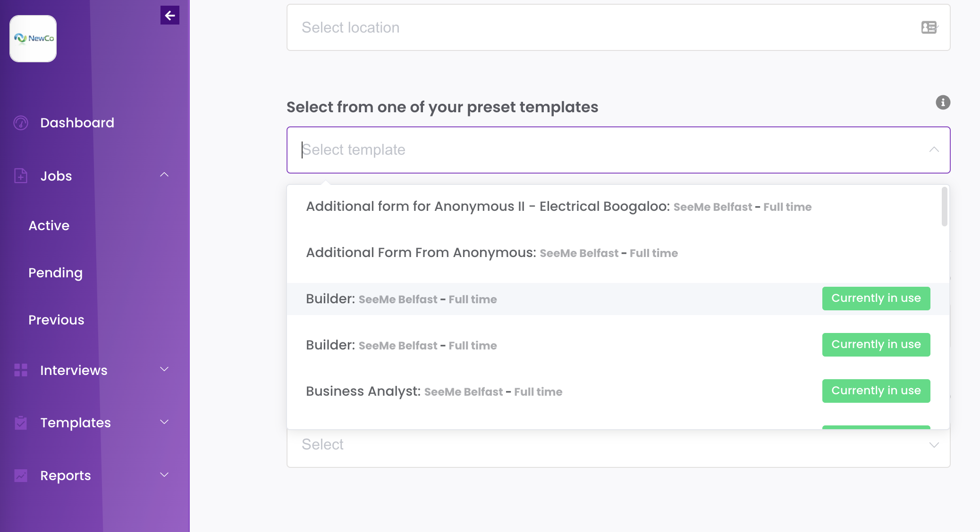Click the NewCo logo
Viewport: 980px width, 532px height.
pos(33,38)
